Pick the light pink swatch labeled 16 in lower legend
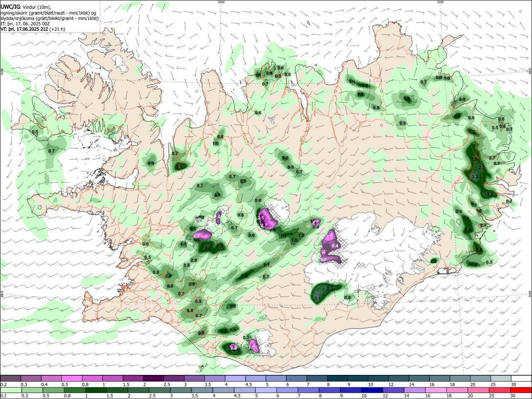The width and height of the screenshot is (532, 399). pyautogui.click(x=436, y=390)
